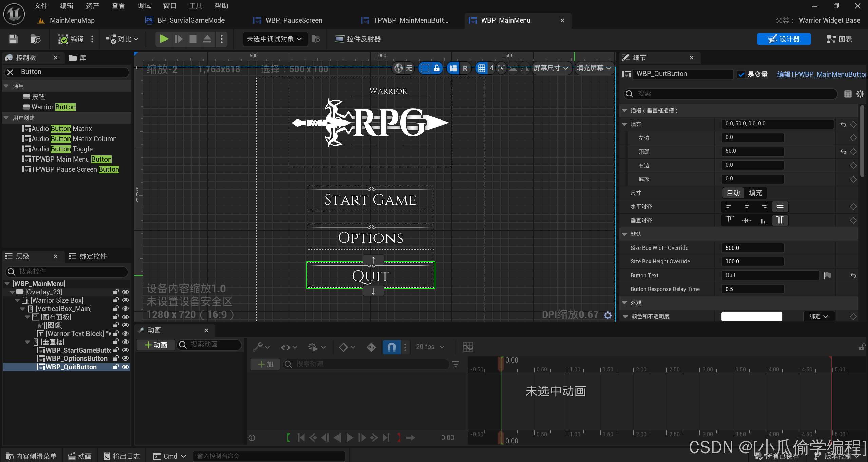Click the viewport grid snapping icon
This screenshot has width=868, height=462.
pyautogui.click(x=481, y=68)
